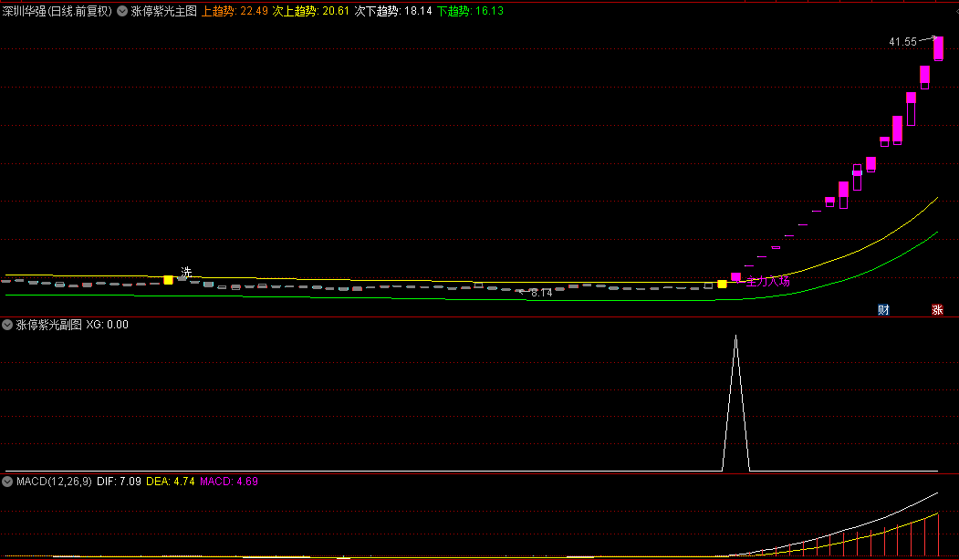Click the red 涨 limit-up marker icon
This screenshot has height=560, width=959.
pos(937,309)
